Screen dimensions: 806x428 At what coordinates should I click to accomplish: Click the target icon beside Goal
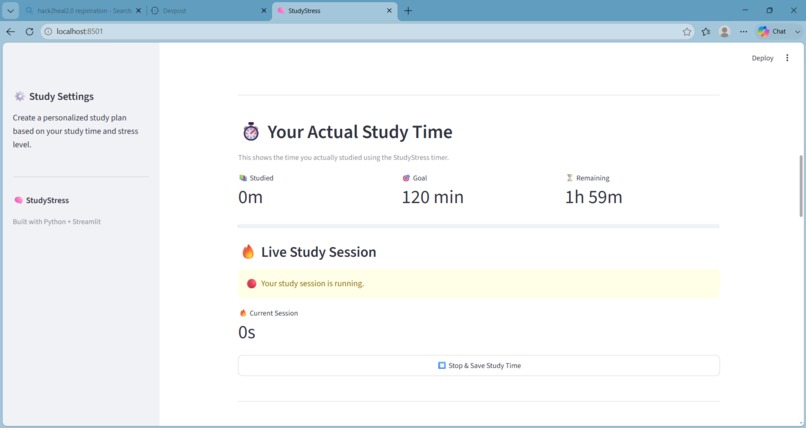pyautogui.click(x=406, y=178)
